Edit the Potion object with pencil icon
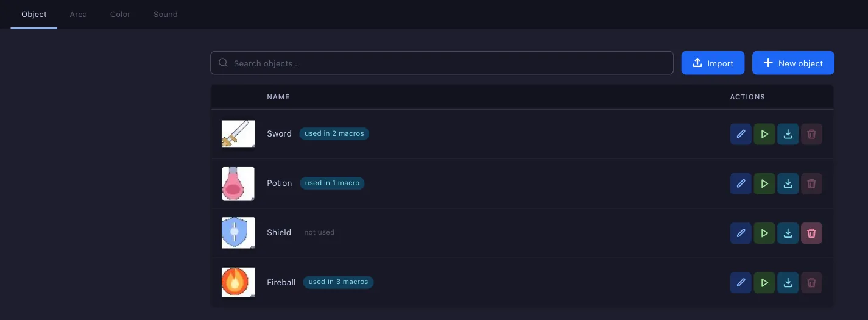This screenshot has height=320, width=868. 741,183
